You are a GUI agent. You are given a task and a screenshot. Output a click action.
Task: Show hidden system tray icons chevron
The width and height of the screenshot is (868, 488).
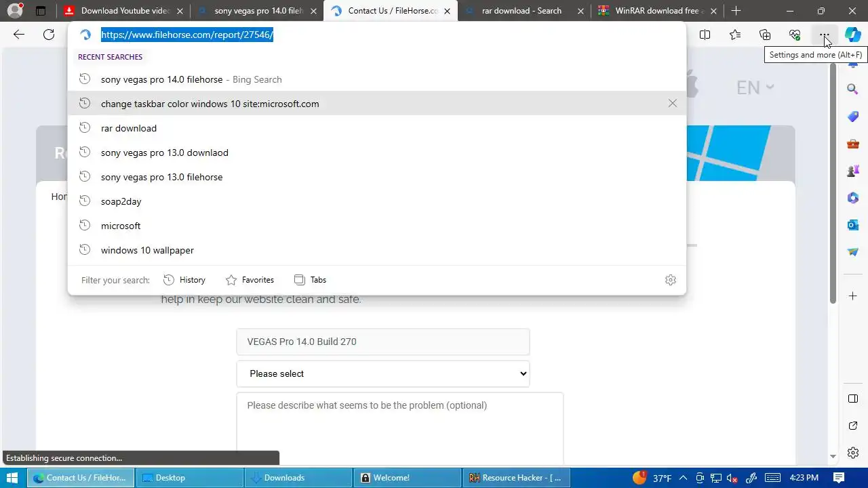pyautogui.click(x=683, y=478)
